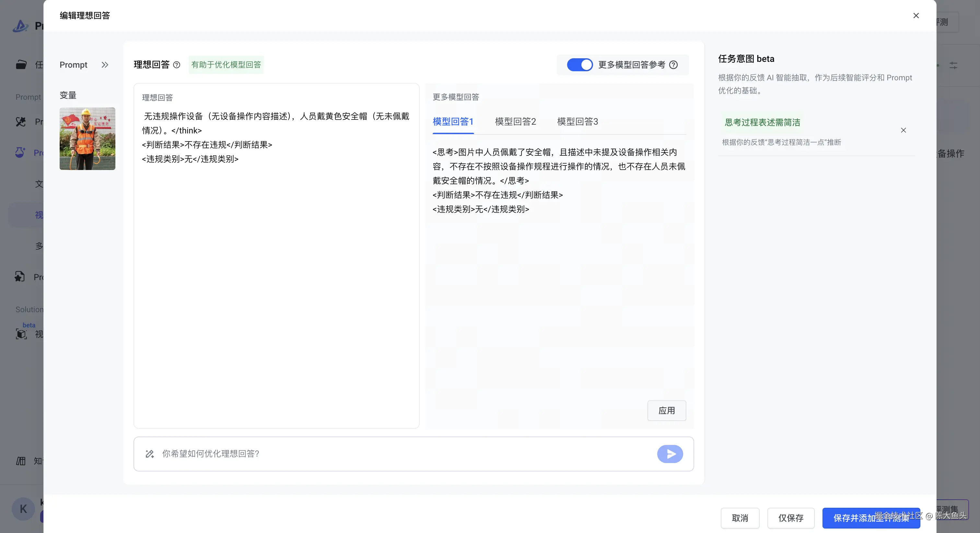This screenshot has height=533, width=980.
Task: Click the knowledge base book icon in sidebar
Action: 21,461
